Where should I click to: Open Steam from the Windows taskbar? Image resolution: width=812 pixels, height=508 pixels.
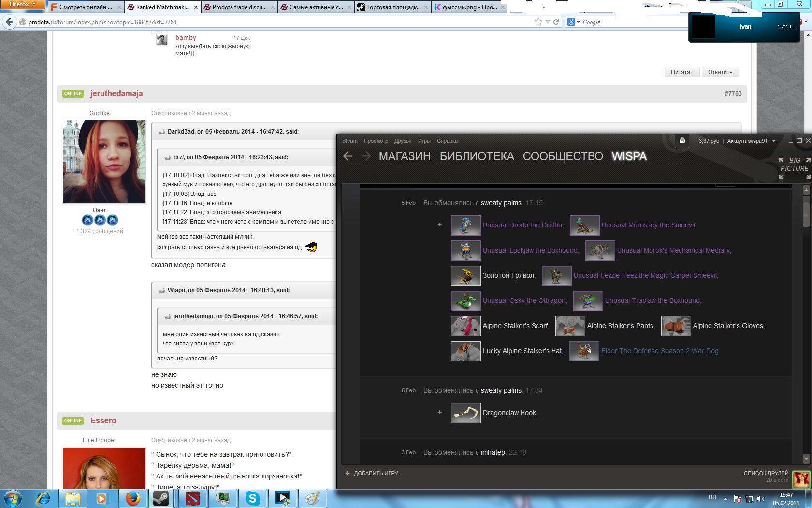[161, 498]
